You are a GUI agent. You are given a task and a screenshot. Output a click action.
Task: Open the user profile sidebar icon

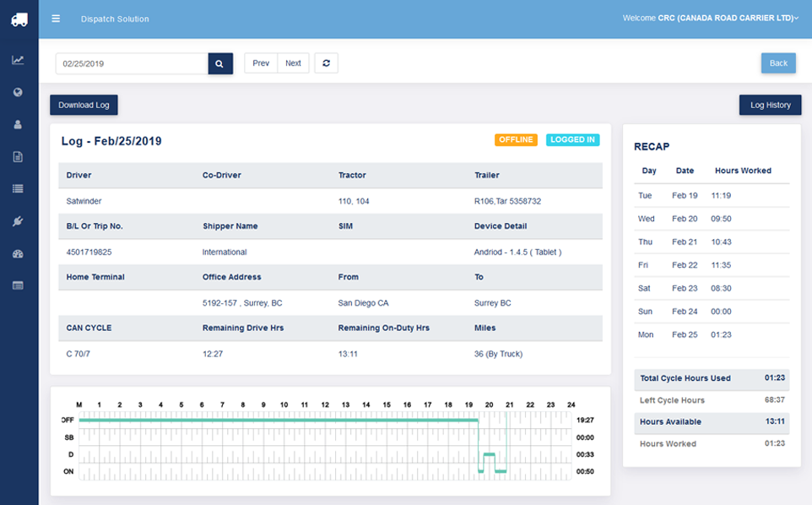[x=18, y=124]
